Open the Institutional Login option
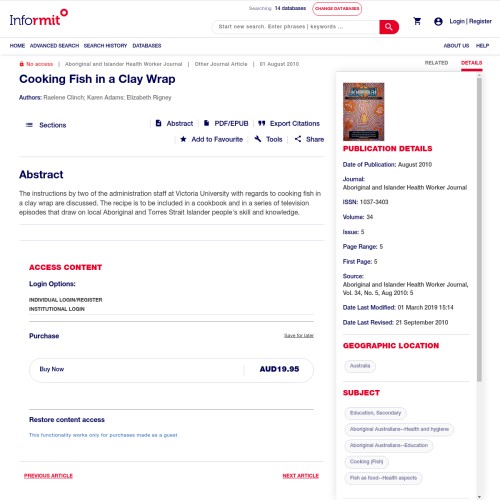Image resolution: width=500 pixels, height=500 pixels. tap(57, 309)
